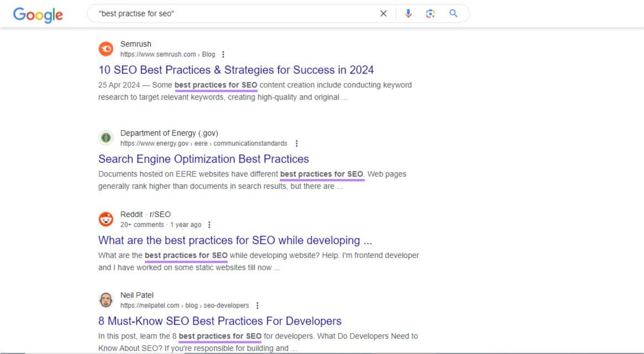Open the energy.gov result options menu
The height and width of the screenshot is (354, 644).
click(x=296, y=143)
